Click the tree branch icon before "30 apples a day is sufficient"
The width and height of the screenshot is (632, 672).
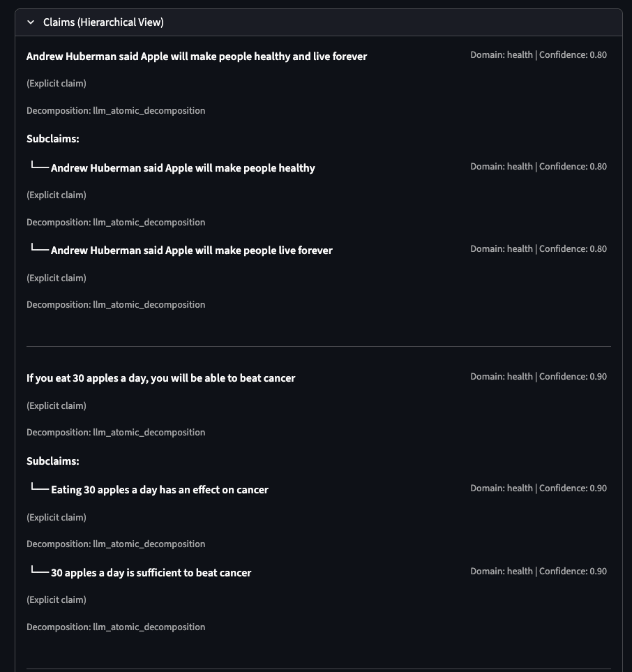point(39,572)
